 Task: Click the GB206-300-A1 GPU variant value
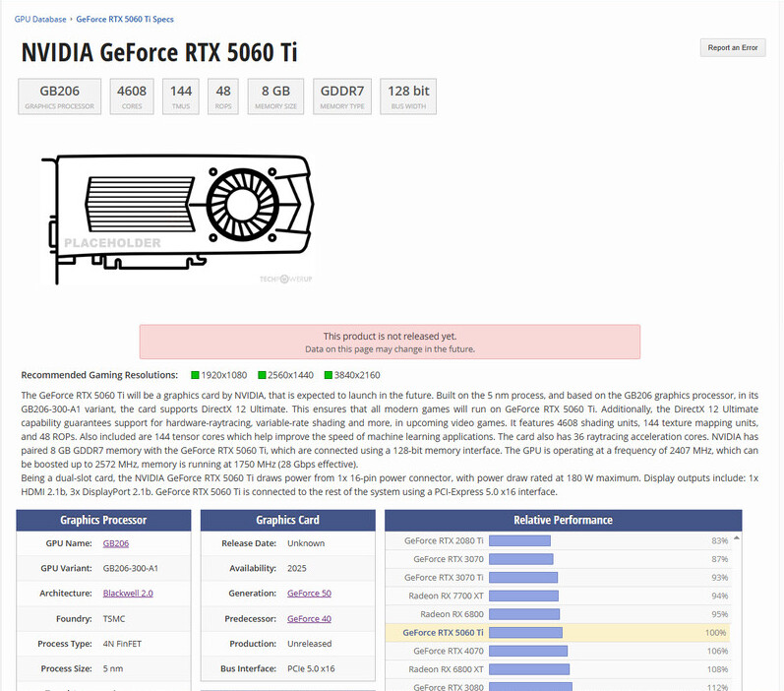tap(131, 568)
